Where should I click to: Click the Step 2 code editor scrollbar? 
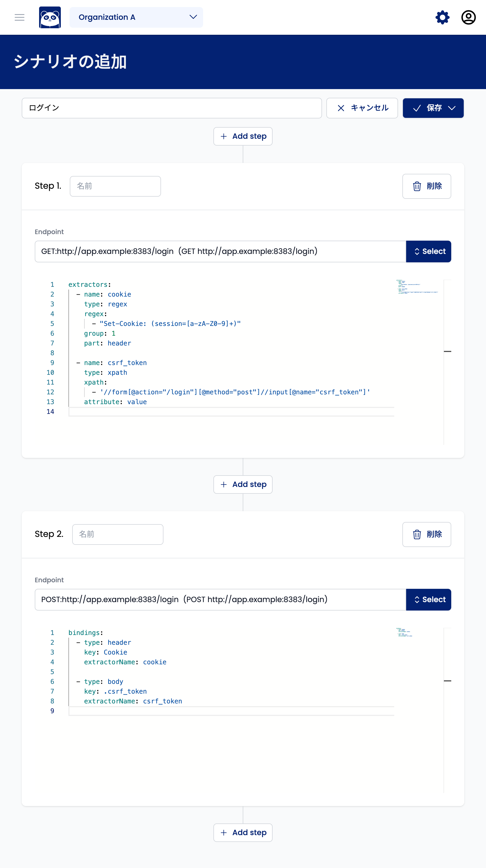447,710
